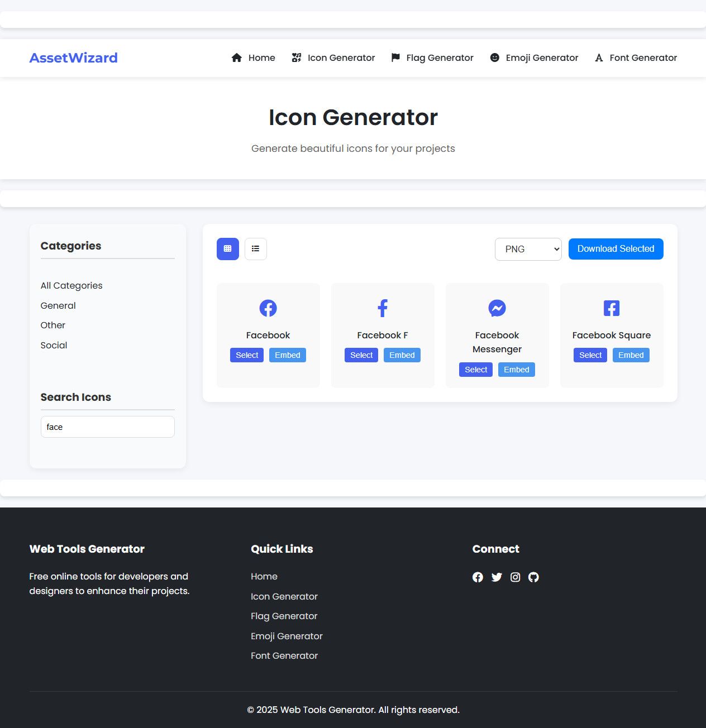Embed the Facebook Messenger icon
Image resolution: width=706 pixels, height=728 pixels.
(x=517, y=370)
